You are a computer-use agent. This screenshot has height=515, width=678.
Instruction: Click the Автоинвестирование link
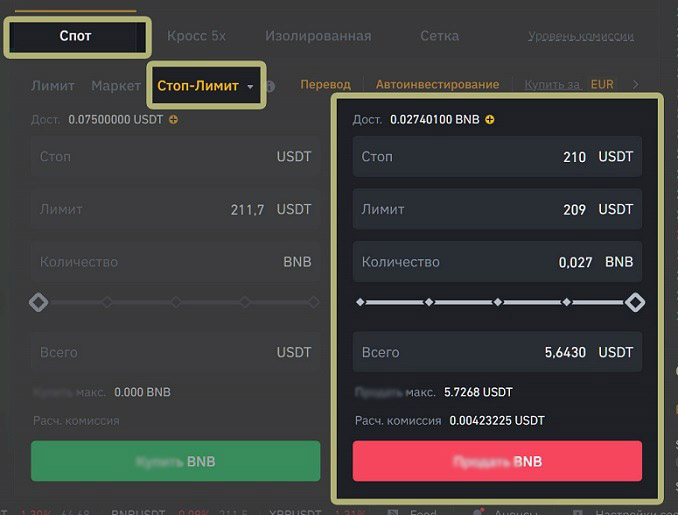pyautogui.click(x=437, y=85)
